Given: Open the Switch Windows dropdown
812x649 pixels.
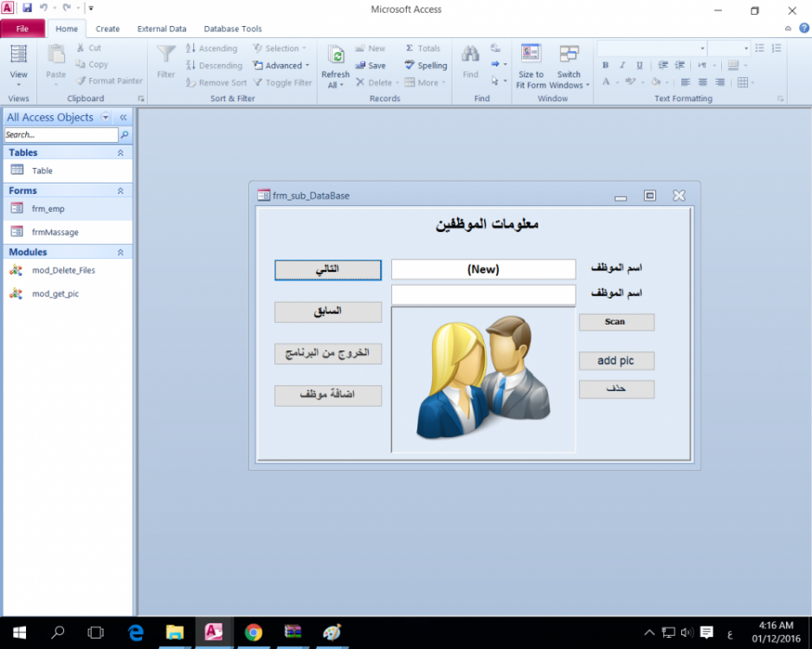Looking at the screenshot, I should pyautogui.click(x=569, y=66).
